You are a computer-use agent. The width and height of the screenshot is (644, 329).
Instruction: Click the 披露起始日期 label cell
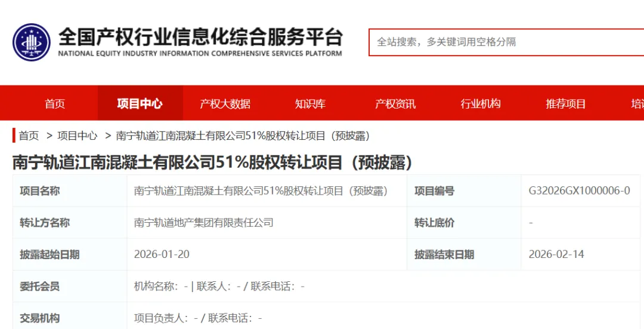(70, 254)
